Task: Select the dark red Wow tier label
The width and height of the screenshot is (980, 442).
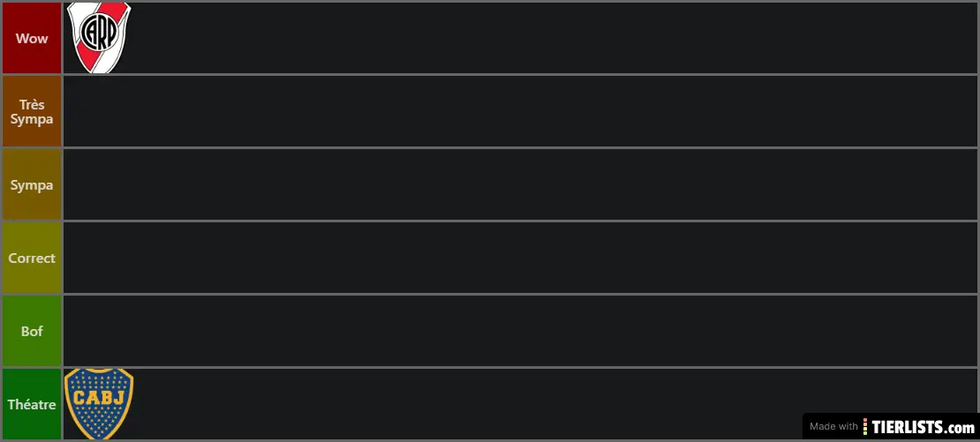Action: tap(32, 38)
